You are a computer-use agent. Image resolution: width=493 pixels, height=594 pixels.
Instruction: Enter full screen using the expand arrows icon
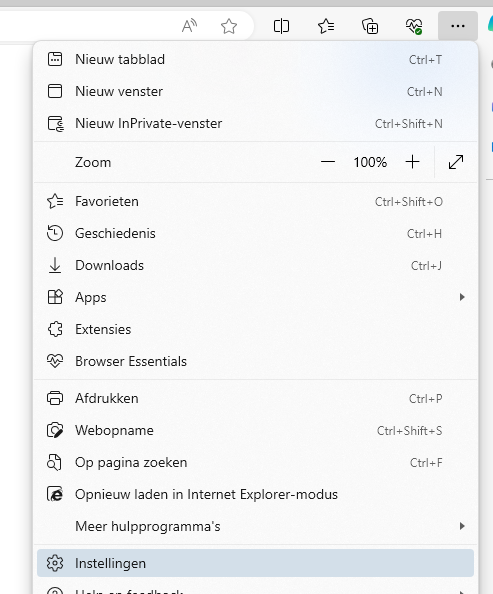point(456,162)
